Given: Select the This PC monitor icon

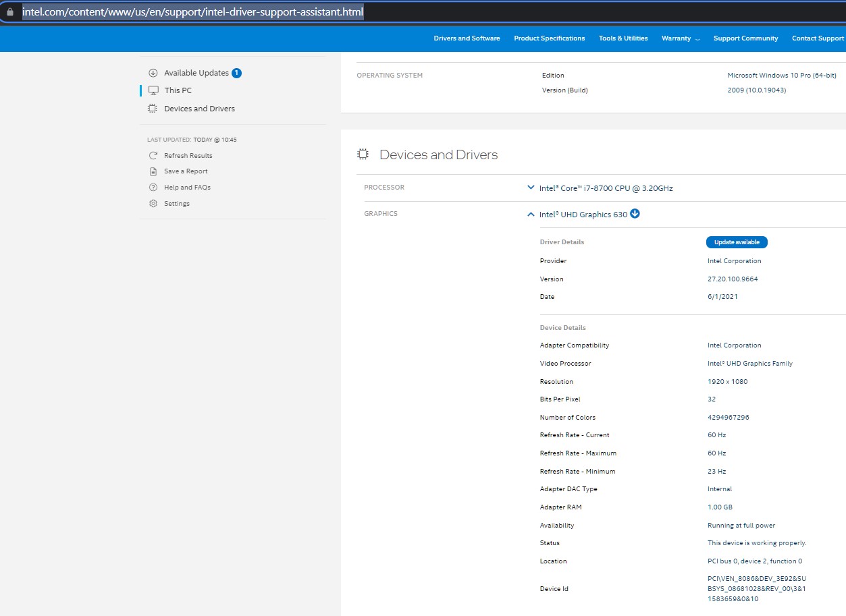Looking at the screenshot, I should (153, 90).
